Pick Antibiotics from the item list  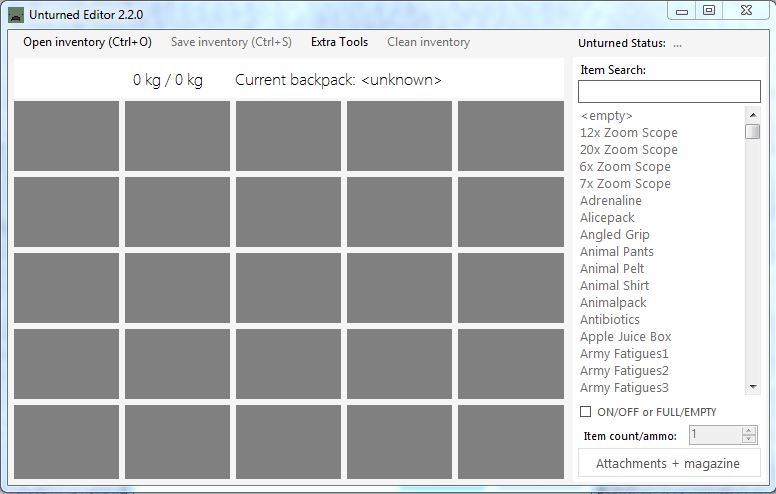(610, 319)
